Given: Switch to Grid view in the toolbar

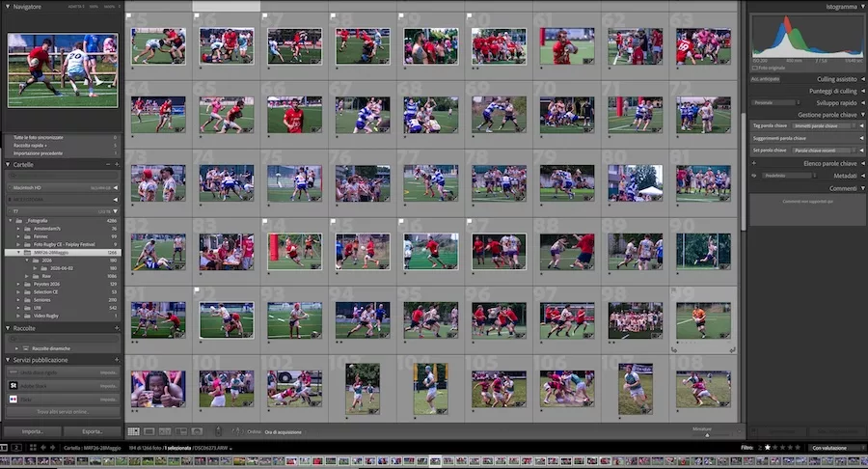Looking at the screenshot, I should (x=133, y=431).
